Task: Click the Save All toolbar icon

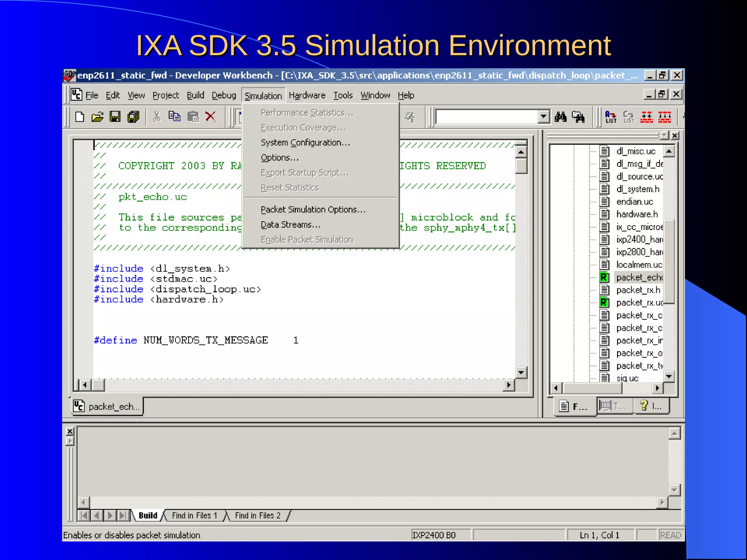Action: click(133, 117)
